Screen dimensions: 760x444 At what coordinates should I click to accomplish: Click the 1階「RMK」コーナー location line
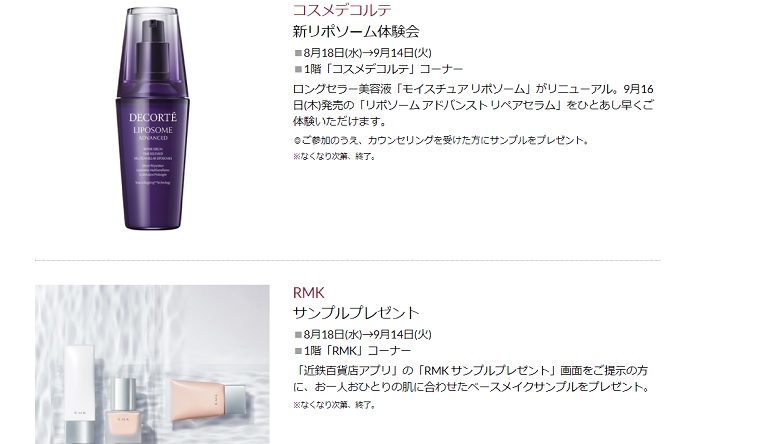point(357,351)
